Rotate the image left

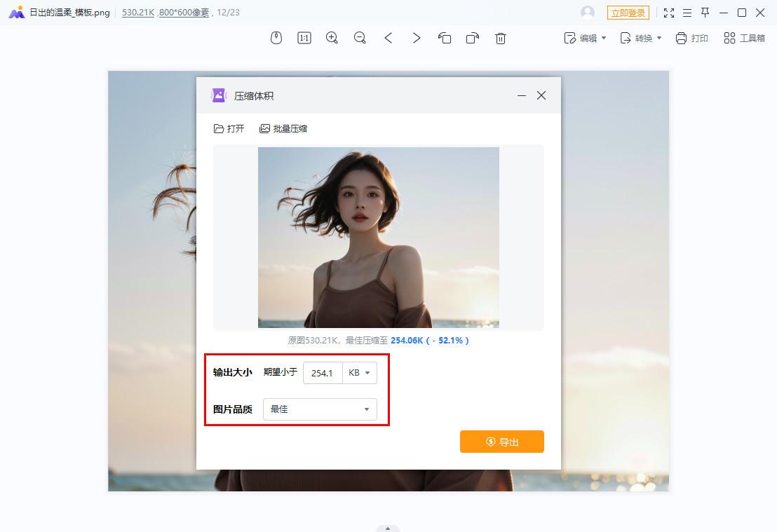pyautogui.click(x=445, y=38)
